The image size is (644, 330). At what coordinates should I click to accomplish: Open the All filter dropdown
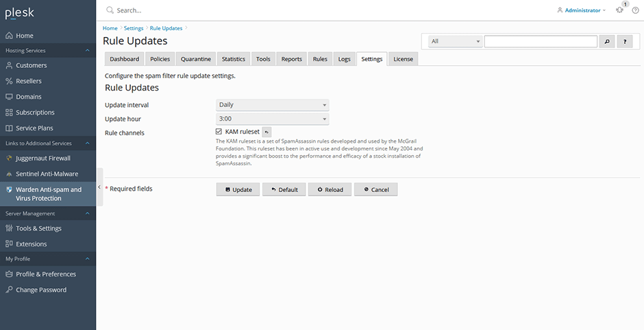(x=455, y=41)
